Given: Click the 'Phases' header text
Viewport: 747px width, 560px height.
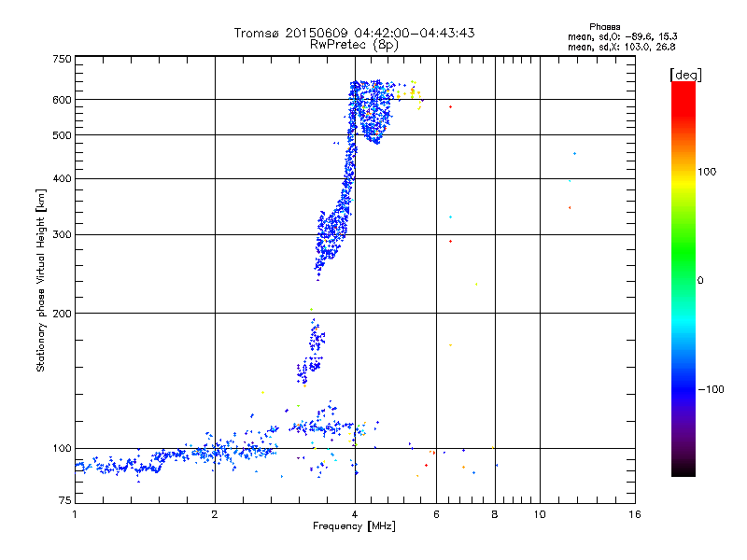Looking at the screenshot, I should click(x=604, y=27).
